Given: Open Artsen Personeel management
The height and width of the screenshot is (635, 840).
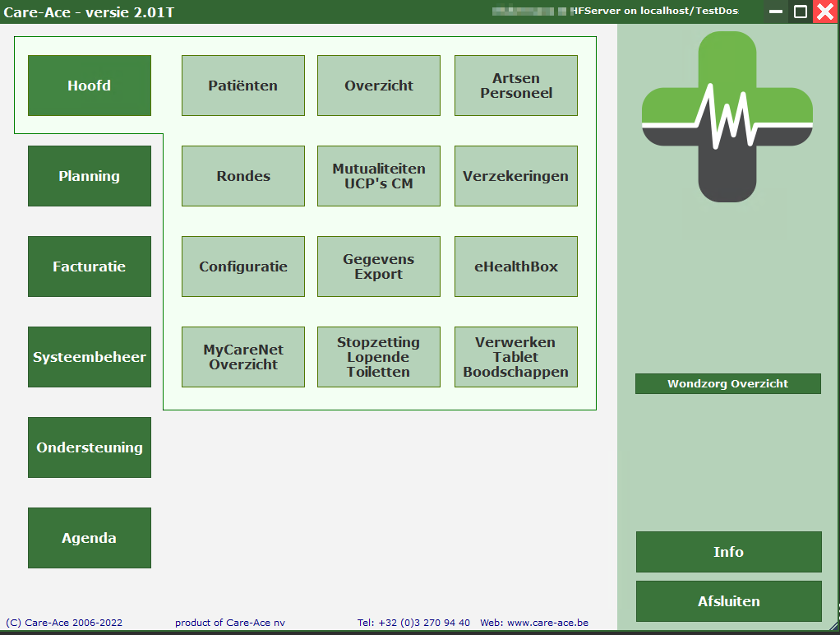Looking at the screenshot, I should (x=516, y=86).
